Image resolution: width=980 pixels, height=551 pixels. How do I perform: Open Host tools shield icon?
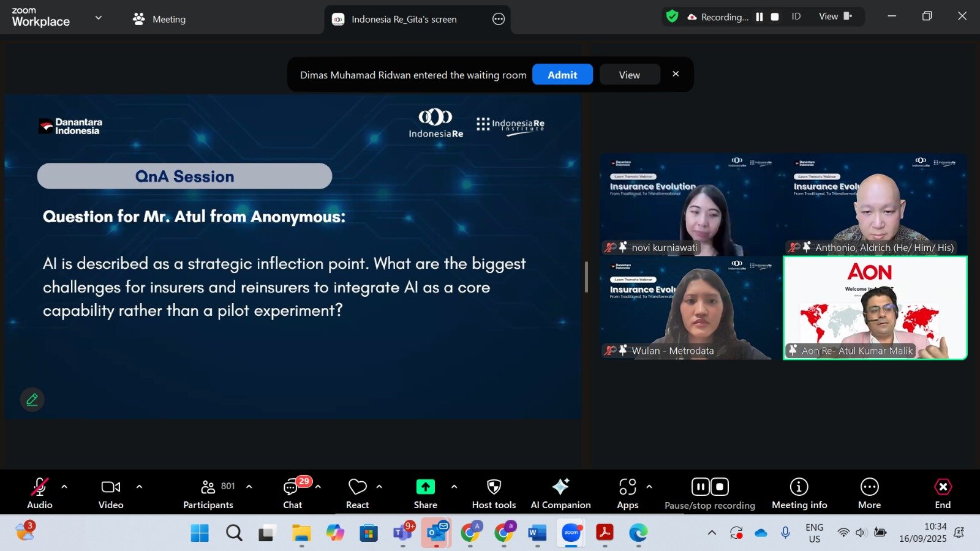click(494, 493)
